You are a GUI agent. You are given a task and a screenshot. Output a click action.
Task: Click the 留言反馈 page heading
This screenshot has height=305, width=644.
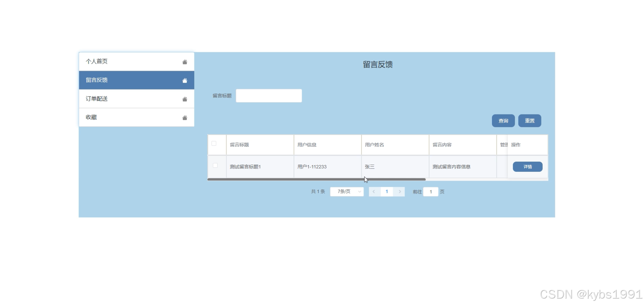(x=378, y=64)
